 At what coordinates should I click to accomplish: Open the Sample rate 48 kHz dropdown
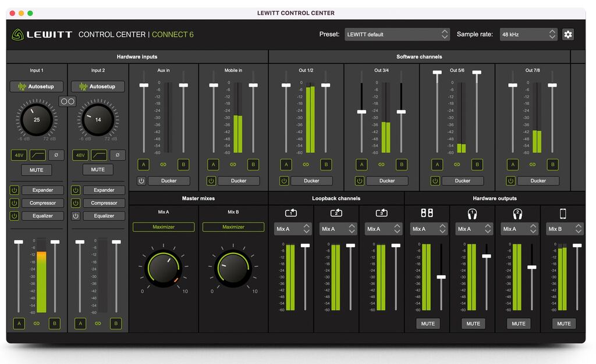coord(528,34)
